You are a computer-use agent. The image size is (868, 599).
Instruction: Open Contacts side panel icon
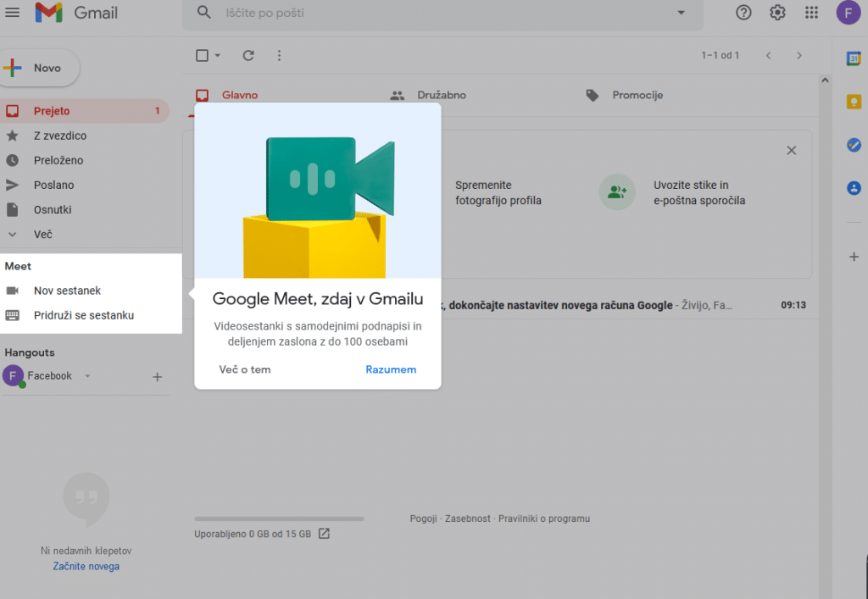tap(854, 188)
